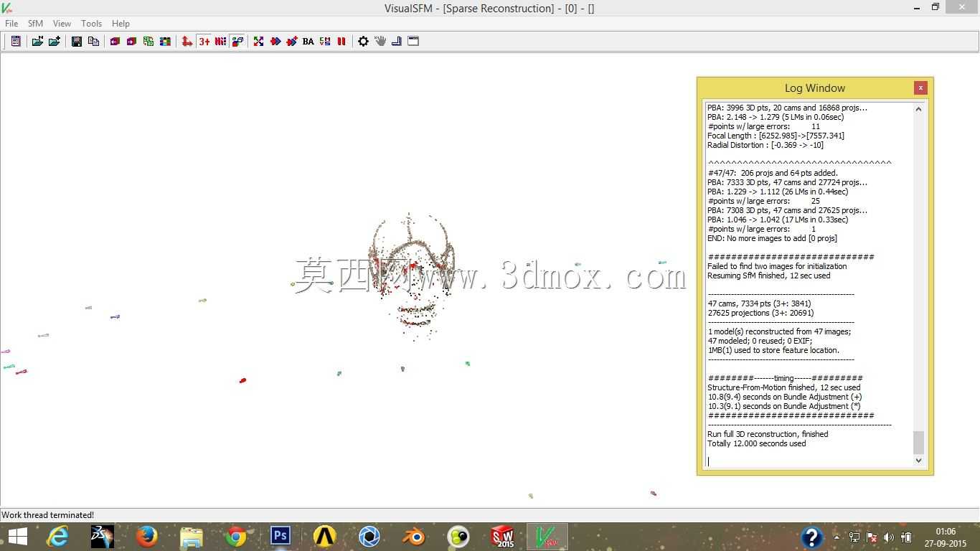This screenshot has height=551, width=980.
Task: Click log line '47 cams, 7334 pts (3+: 3841)'
Action: pos(760,303)
